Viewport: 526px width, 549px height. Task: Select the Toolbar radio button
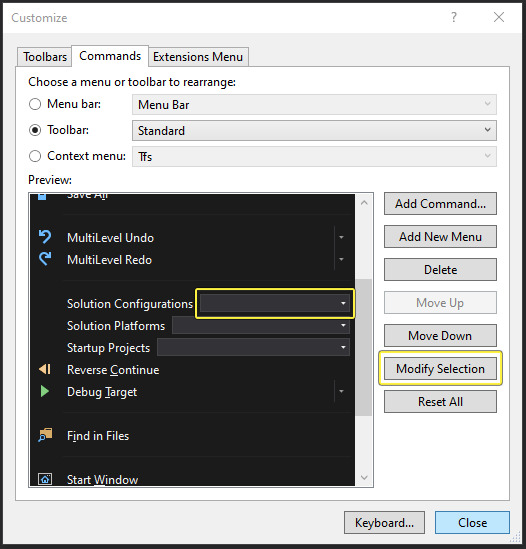coord(35,130)
